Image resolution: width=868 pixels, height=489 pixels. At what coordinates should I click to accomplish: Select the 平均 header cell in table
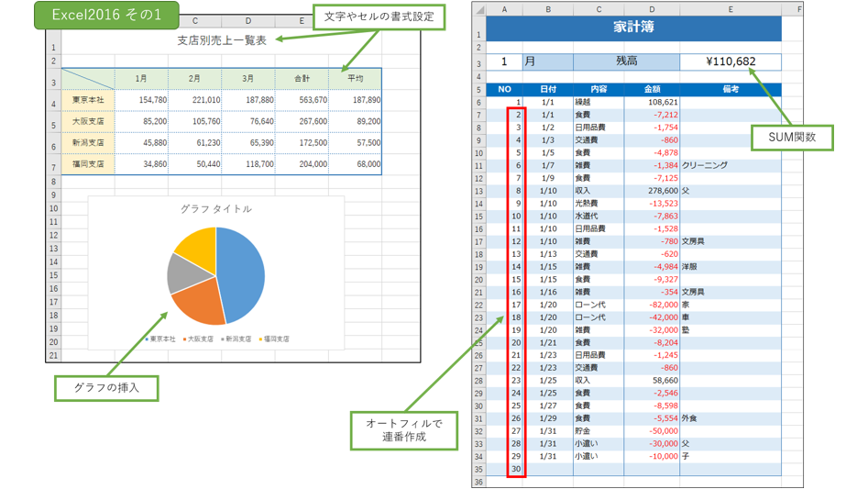[355, 79]
